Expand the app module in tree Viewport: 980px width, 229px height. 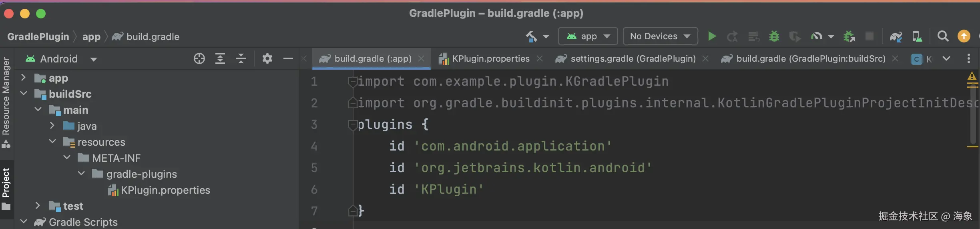[23, 78]
